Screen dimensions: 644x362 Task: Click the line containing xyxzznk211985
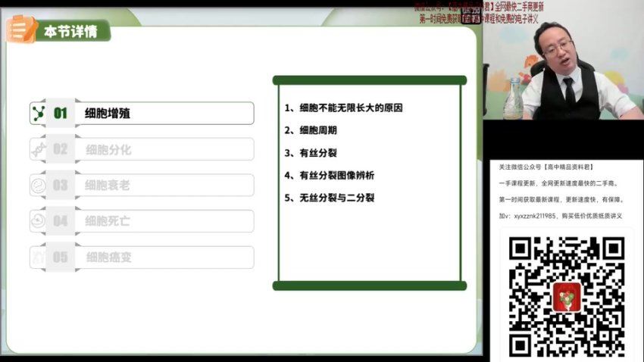pos(560,216)
